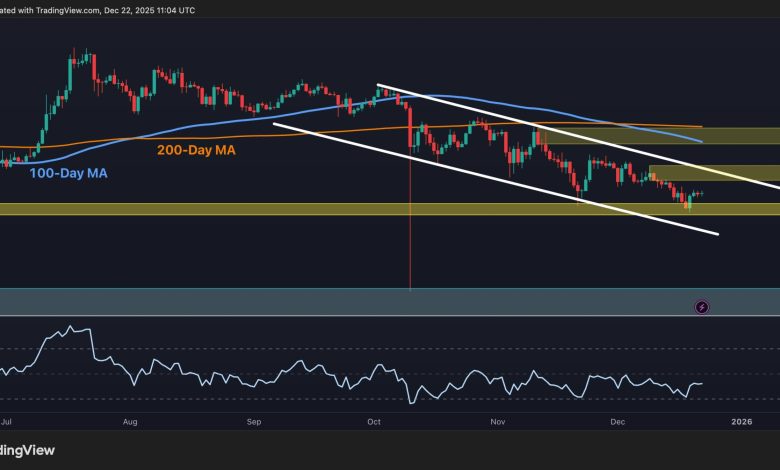Click the Aug label on time axis
Screen dimensions: 780x470
(130, 422)
